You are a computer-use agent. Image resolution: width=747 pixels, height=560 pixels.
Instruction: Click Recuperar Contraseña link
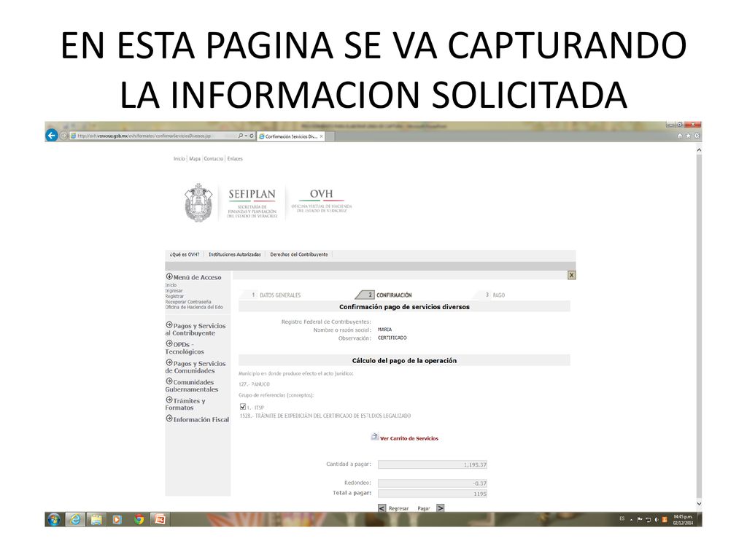188,302
